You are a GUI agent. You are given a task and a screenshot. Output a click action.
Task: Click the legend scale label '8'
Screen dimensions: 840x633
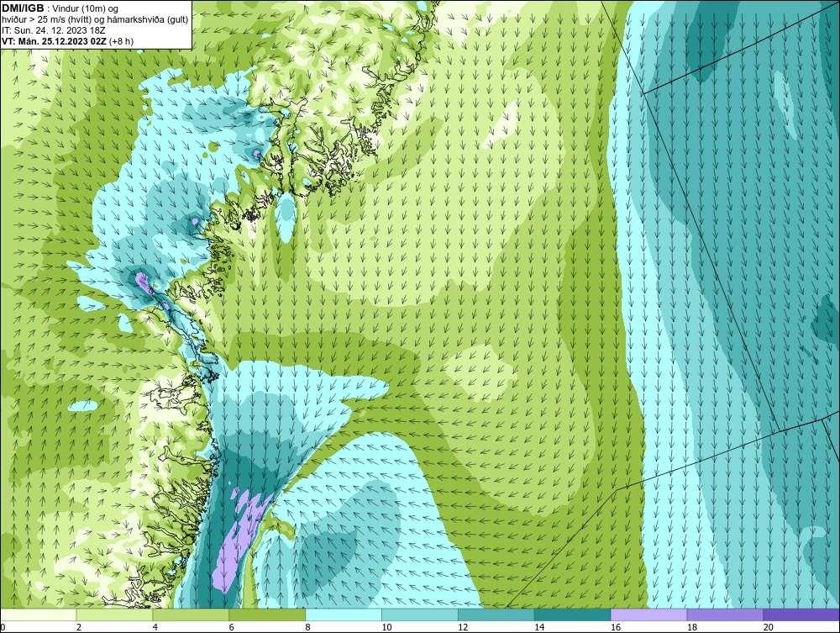pyautogui.click(x=308, y=627)
